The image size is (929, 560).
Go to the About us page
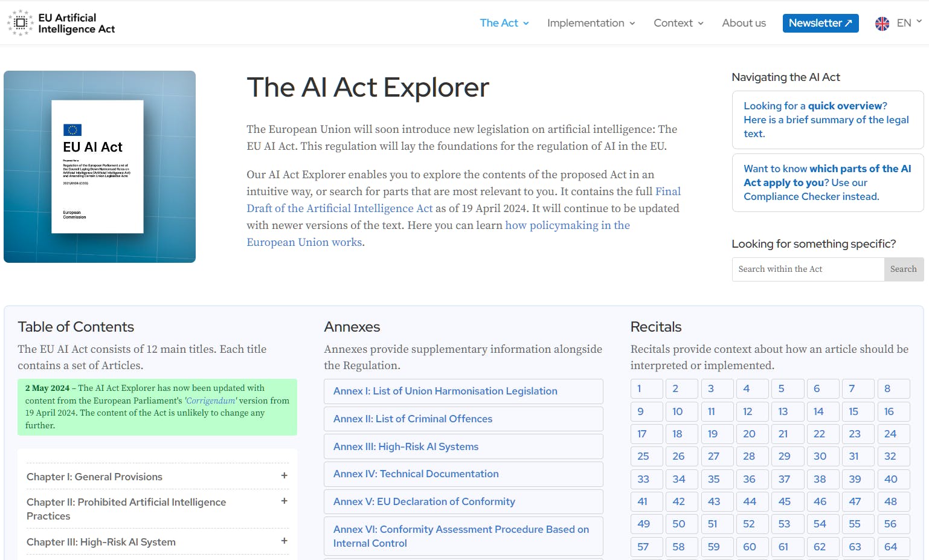click(x=744, y=23)
